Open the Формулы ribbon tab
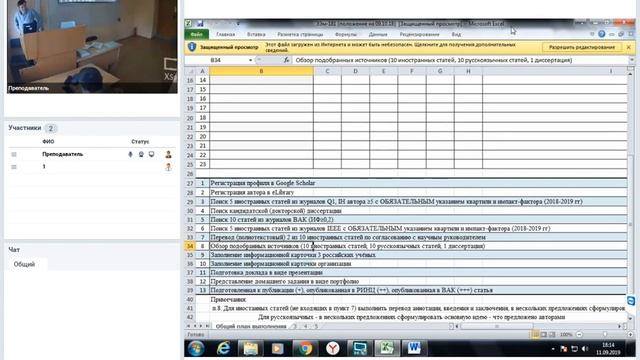This screenshot has height=360, width=640. (x=346, y=34)
